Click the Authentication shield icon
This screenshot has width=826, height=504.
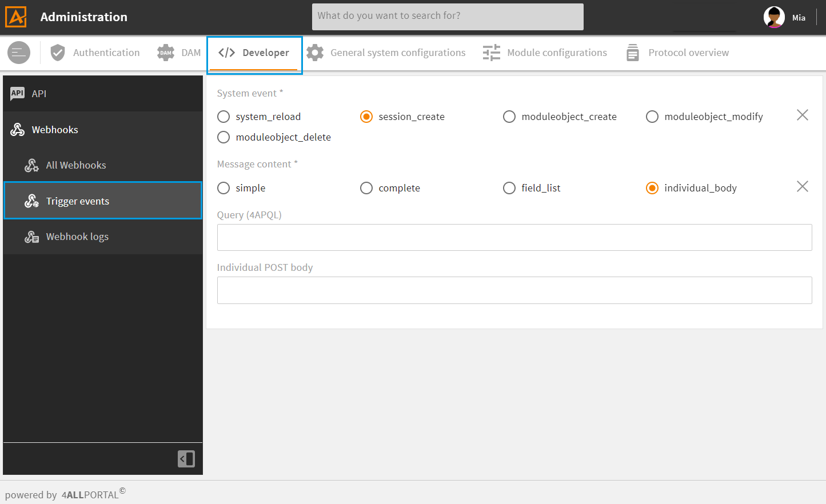click(x=58, y=53)
